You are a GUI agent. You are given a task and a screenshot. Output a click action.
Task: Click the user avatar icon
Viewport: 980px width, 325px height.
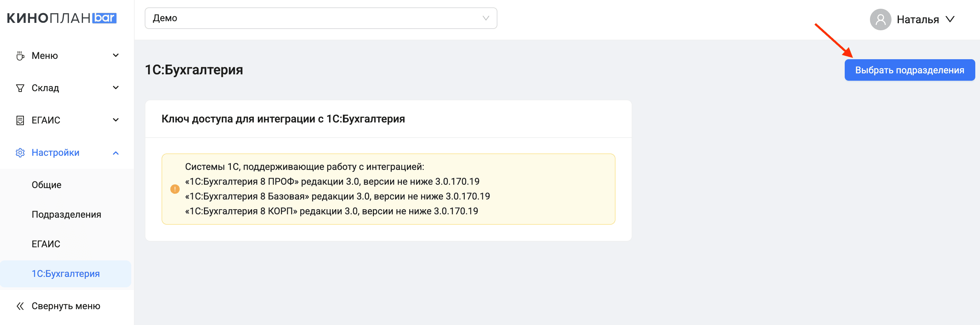(880, 20)
